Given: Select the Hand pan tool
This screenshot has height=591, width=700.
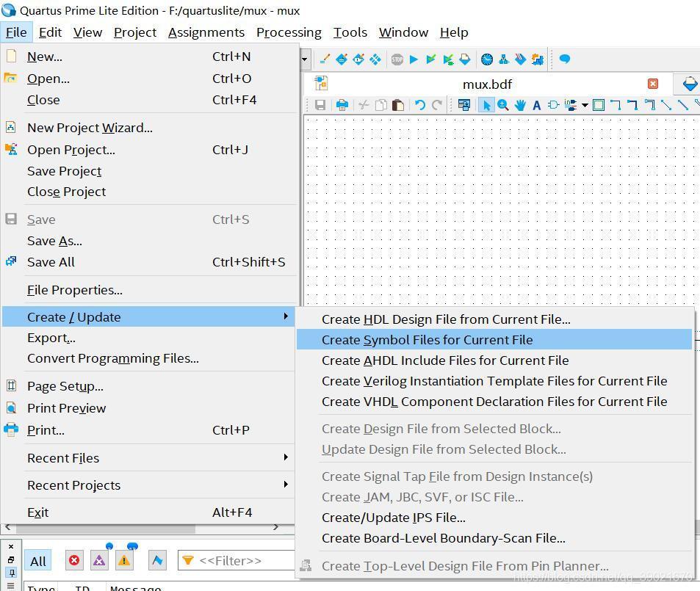Looking at the screenshot, I should [x=520, y=105].
